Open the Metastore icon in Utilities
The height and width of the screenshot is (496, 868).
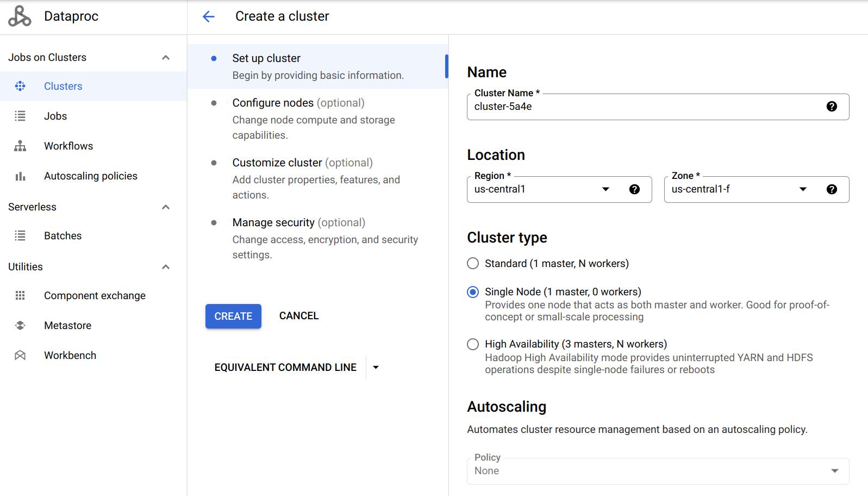pos(20,325)
